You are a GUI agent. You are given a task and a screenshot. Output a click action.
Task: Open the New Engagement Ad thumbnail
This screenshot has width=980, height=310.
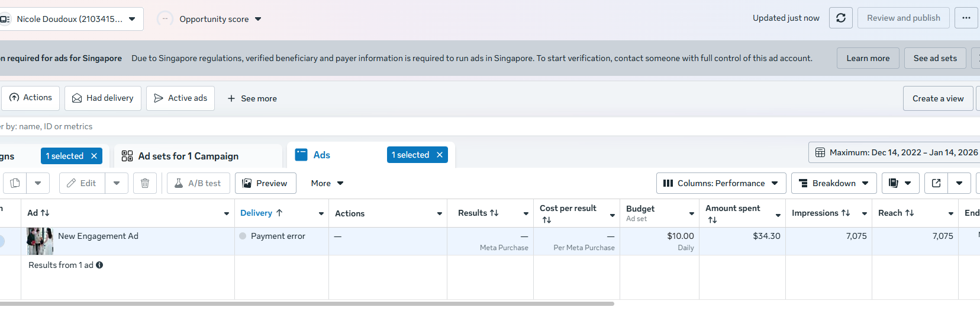(40, 241)
